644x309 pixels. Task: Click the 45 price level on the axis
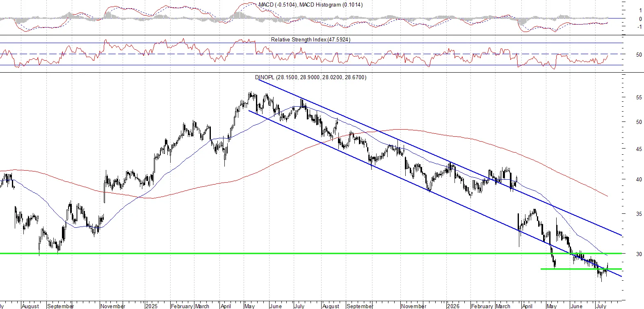point(639,149)
